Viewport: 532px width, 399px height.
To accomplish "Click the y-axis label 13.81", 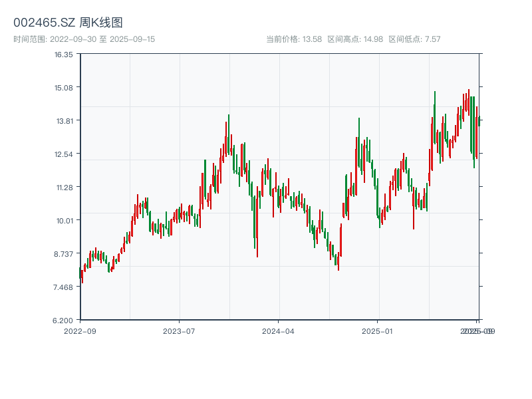I will [x=65, y=121].
